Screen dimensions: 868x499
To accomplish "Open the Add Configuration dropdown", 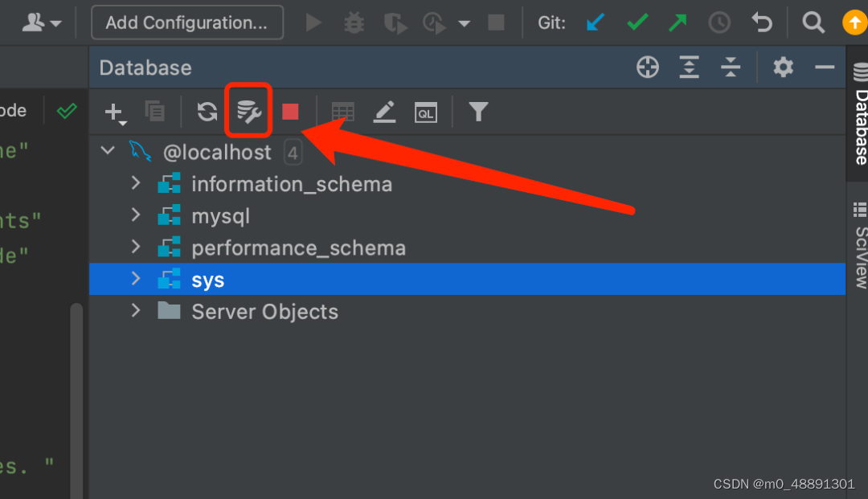I will (187, 22).
